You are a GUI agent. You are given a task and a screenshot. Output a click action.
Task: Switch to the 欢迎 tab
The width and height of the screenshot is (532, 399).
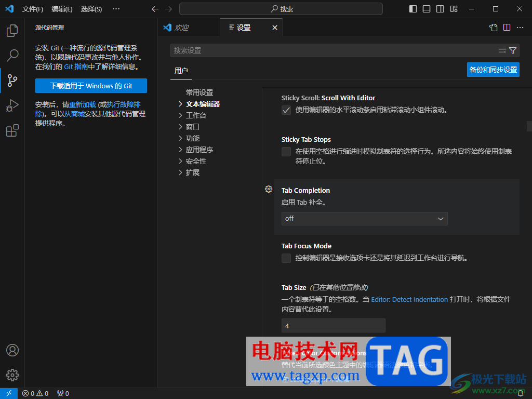(189, 28)
